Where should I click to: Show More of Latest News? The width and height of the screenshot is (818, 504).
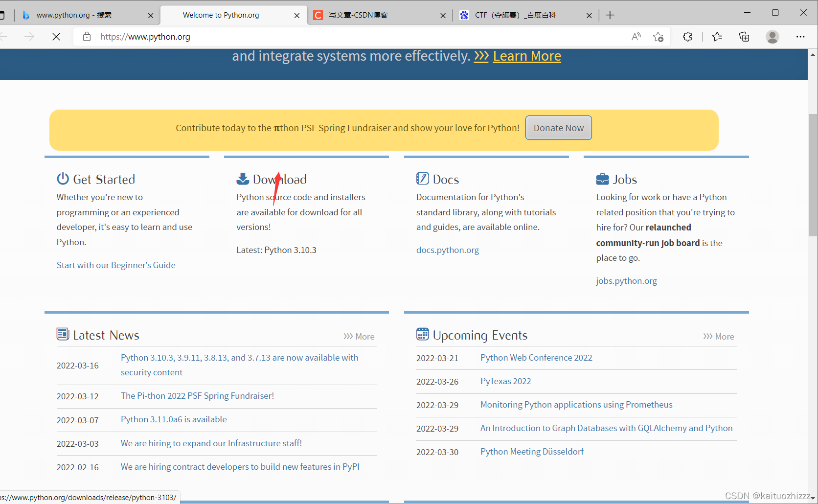pos(359,337)
